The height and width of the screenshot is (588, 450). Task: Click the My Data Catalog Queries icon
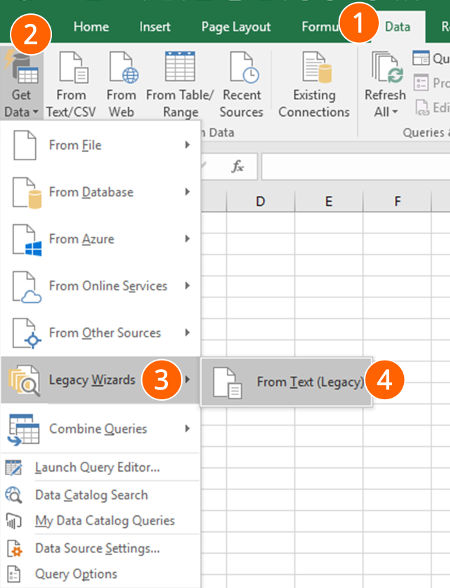point(14,521)
